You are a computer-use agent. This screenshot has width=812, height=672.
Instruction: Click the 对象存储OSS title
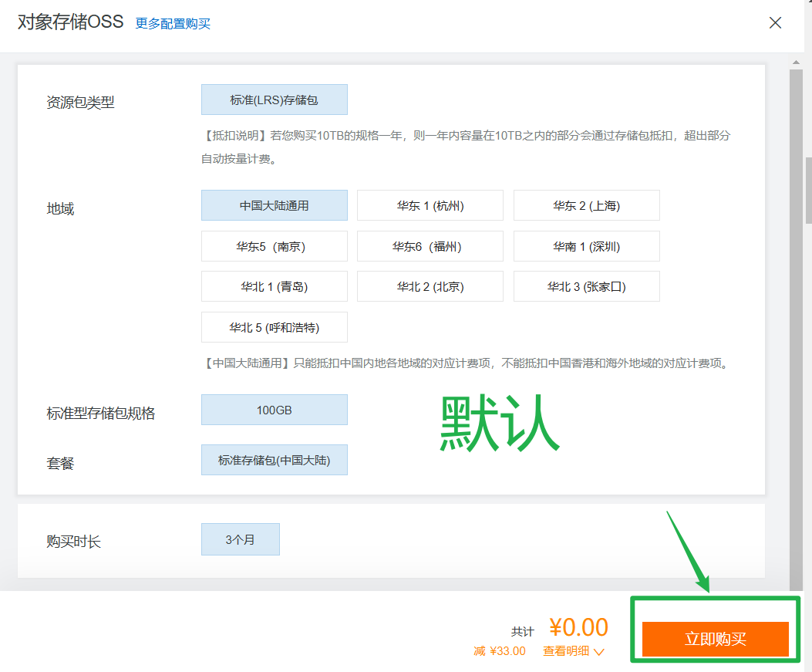coord(70,22)
